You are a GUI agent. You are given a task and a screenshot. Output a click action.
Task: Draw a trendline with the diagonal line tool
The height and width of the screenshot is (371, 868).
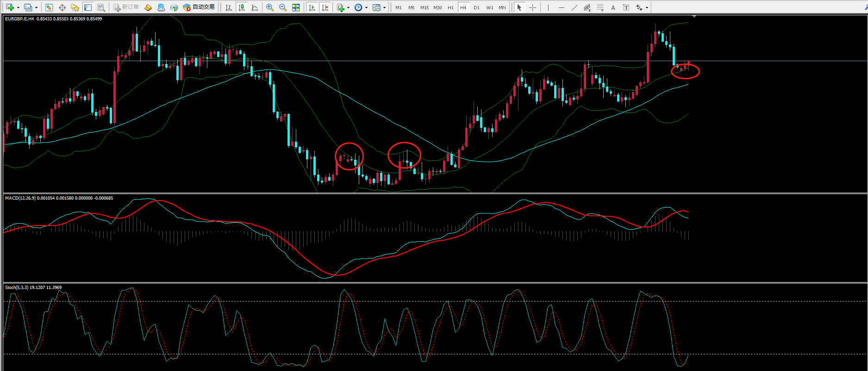[x=574, y=7]
